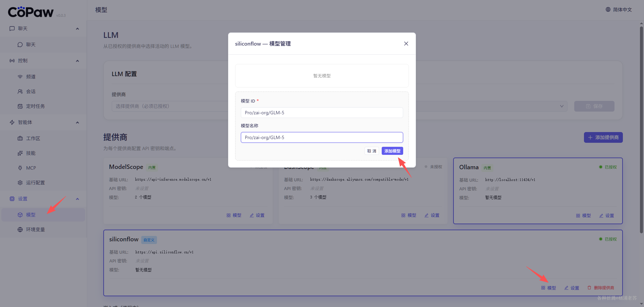Click 删除提供商 link on siliconflow card
This screenshot has width=644, height=307.
click(601, 288)
